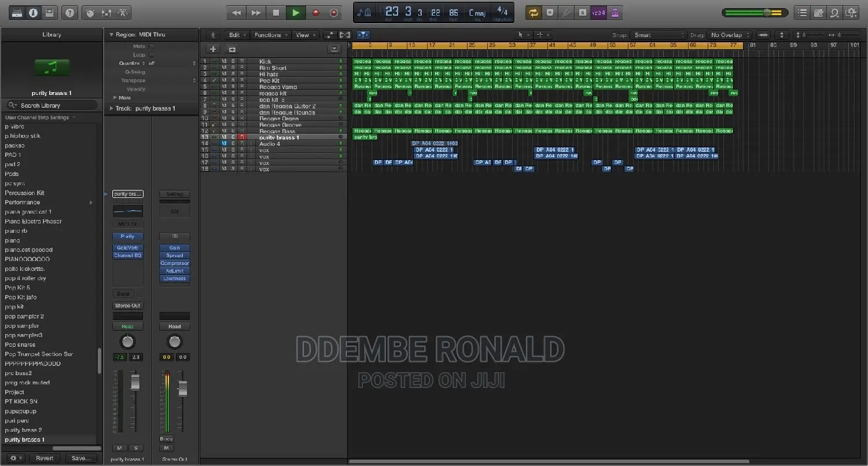Open the Snap Smart dropdown
The height and width of the screenshot is (466, 868).
click(x=659, y=35)
